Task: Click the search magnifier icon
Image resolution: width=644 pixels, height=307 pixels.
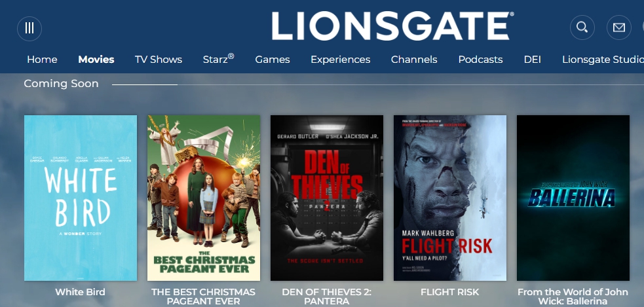Action: click(582, 27)
